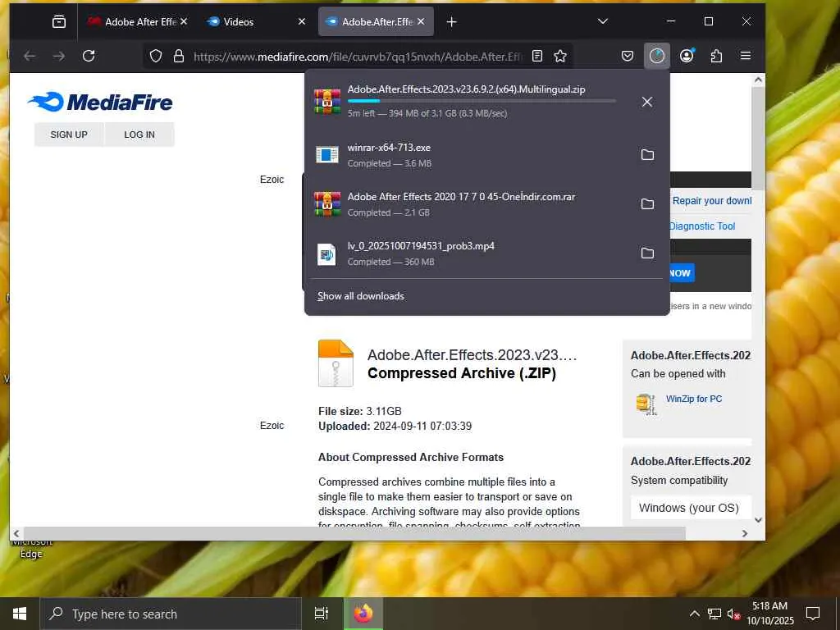The height and width of the screenshot is (630, 840).
Task: Close the active Adobe.After.Effe tab
Action: [421, 22]
